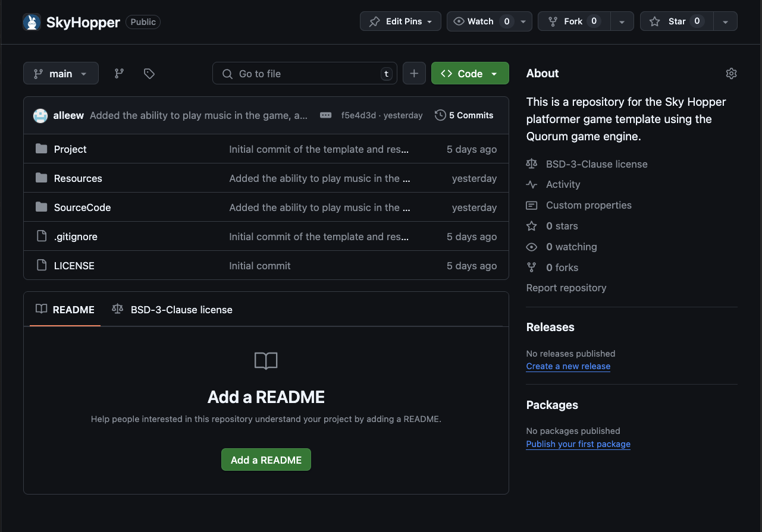This screenshot has width=762, height=532.
Task: Expand the Fork options arrow
Action: [622, 21]
